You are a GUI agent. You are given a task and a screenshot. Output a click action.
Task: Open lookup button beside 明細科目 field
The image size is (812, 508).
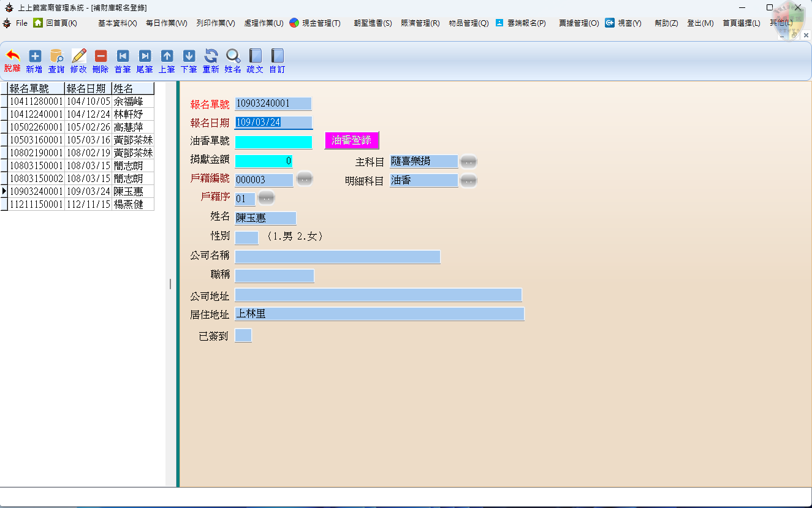click(468, 181)
